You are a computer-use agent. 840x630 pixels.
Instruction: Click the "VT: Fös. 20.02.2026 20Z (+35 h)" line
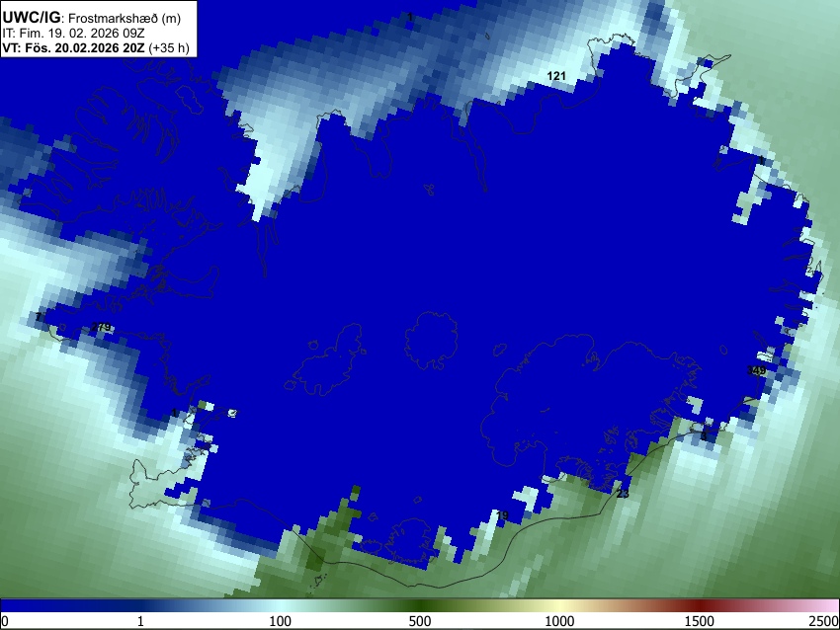[x=96, y=47]
